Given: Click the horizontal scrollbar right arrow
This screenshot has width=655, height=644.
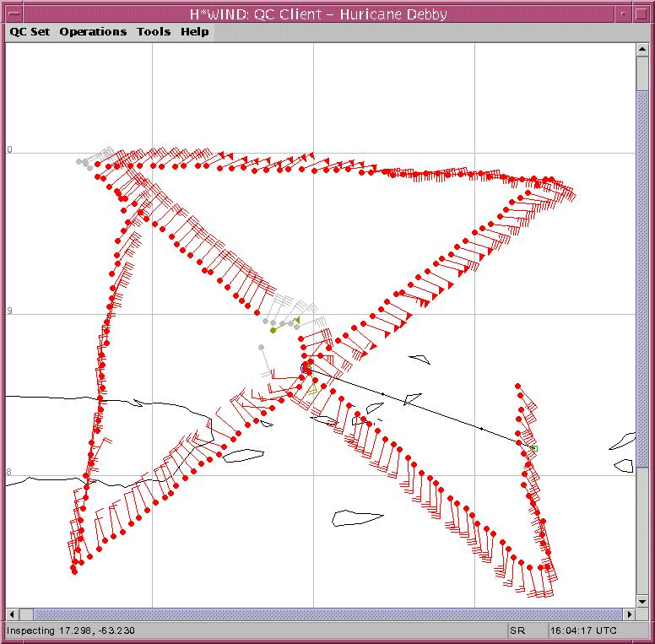Looking at the screenshot, I should click(x=629, y=614).
